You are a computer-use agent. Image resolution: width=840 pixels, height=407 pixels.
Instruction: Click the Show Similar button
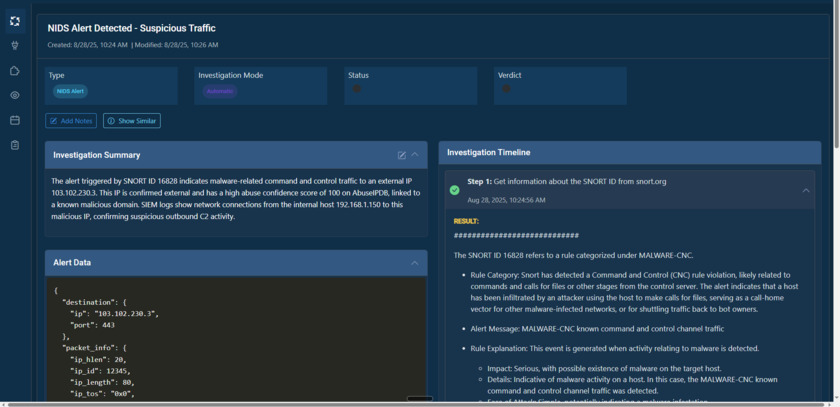coord(132,121)
